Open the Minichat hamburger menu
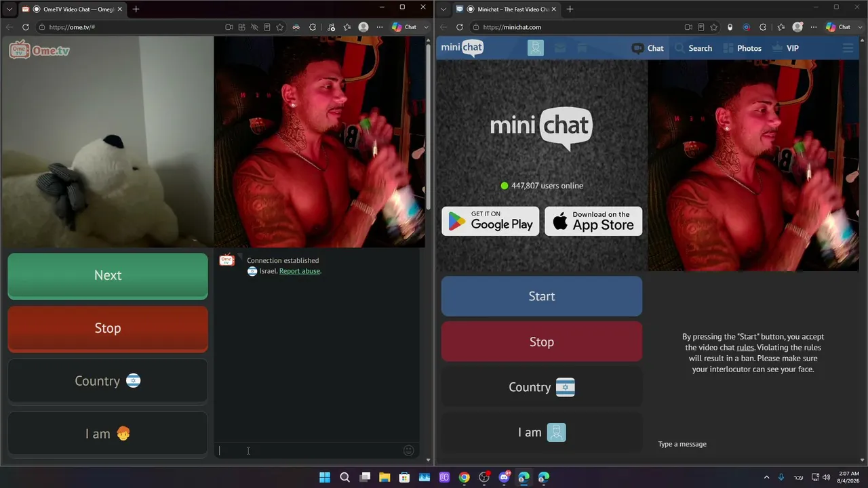Screen dimensions: 868x488 tap(848, 48)
